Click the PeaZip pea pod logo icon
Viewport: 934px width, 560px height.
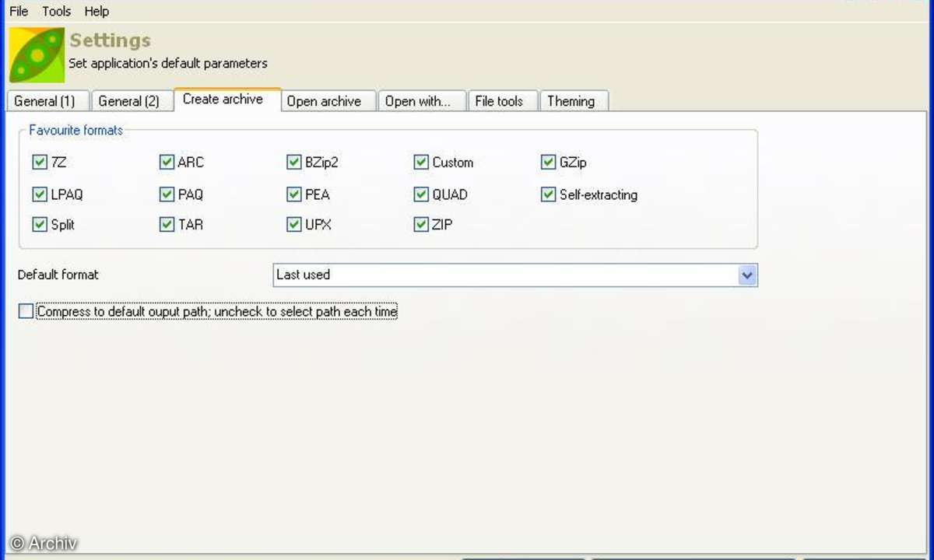37,54
